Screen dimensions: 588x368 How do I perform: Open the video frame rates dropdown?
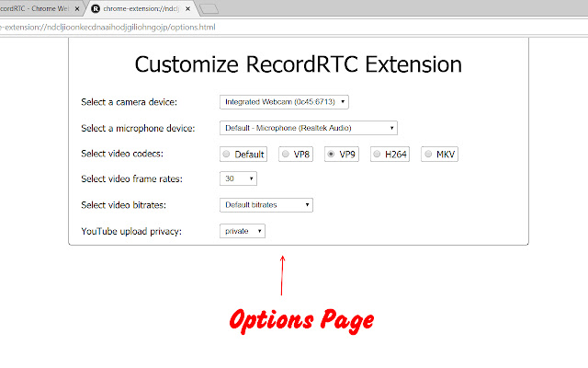tap(238, 178)
